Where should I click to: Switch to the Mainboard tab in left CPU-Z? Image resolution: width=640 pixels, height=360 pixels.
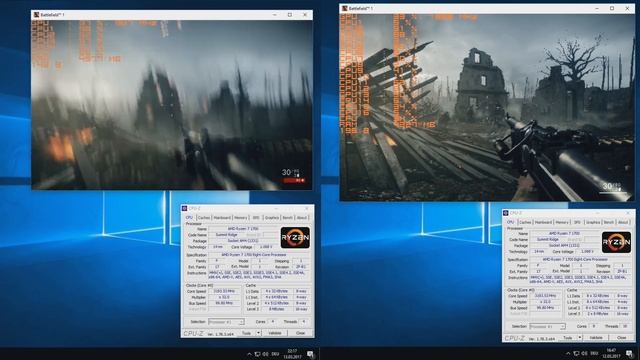click(x=222, y=218)
